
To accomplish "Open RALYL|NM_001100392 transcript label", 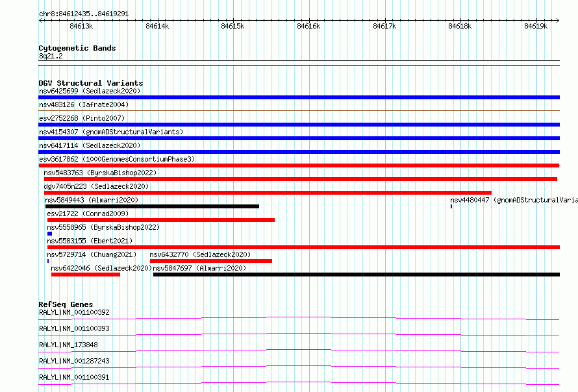I will click(x=74, y=312).
